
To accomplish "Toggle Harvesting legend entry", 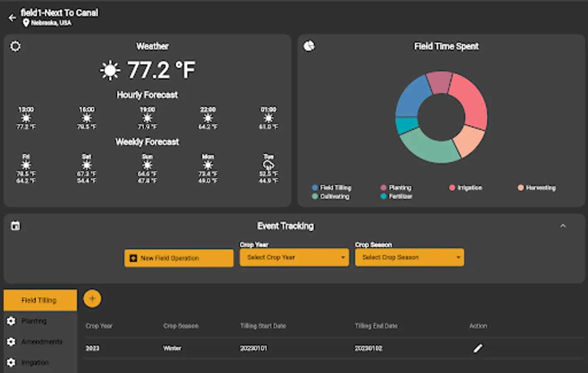I will [537, 188].
